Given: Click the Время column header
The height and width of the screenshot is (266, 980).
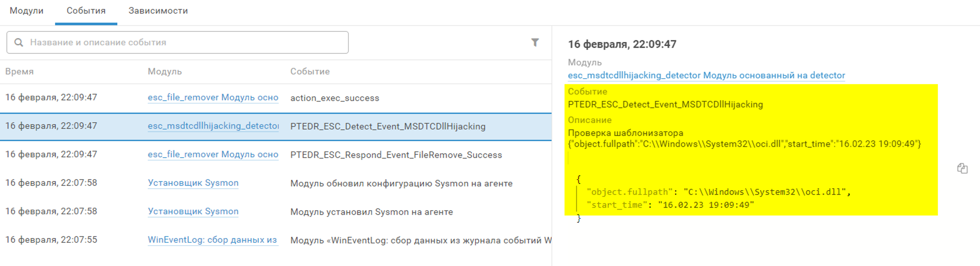Looking at the screenshot, I should point(19,72).
